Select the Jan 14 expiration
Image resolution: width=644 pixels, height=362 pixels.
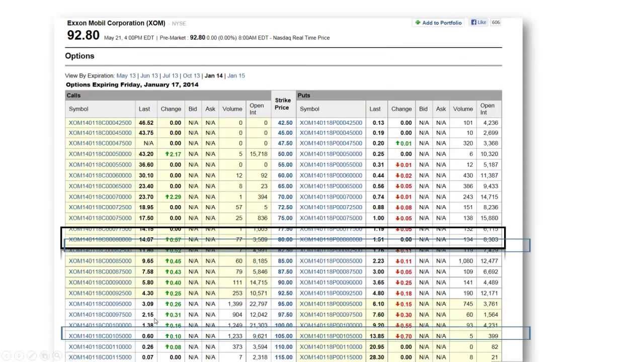[x=213, y=76]
